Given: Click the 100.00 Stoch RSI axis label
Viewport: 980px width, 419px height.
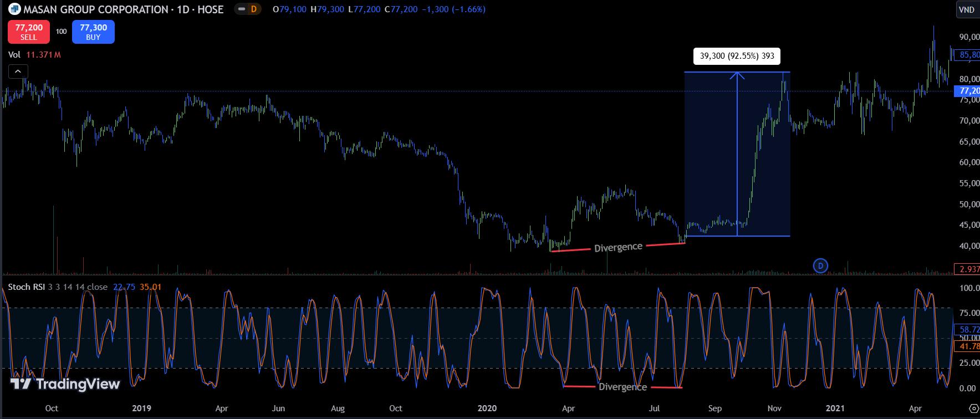Looking at the screenshot, I should (x=968, y=288).
